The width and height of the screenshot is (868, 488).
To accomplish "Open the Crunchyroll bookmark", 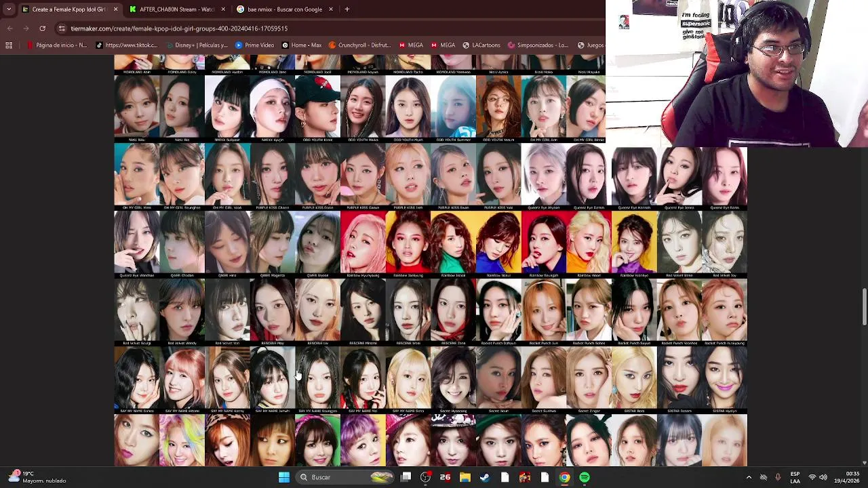I will 360,45.
